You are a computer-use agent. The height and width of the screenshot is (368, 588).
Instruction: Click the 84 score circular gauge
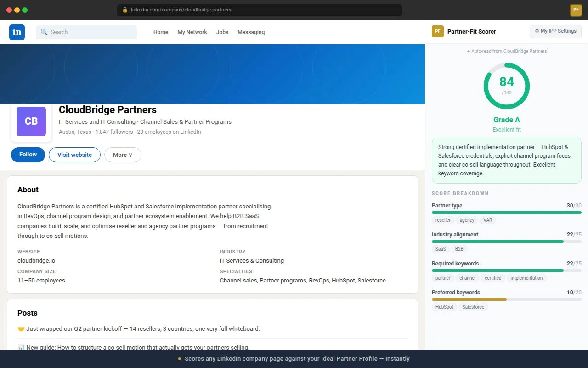(x=507, y=86)
